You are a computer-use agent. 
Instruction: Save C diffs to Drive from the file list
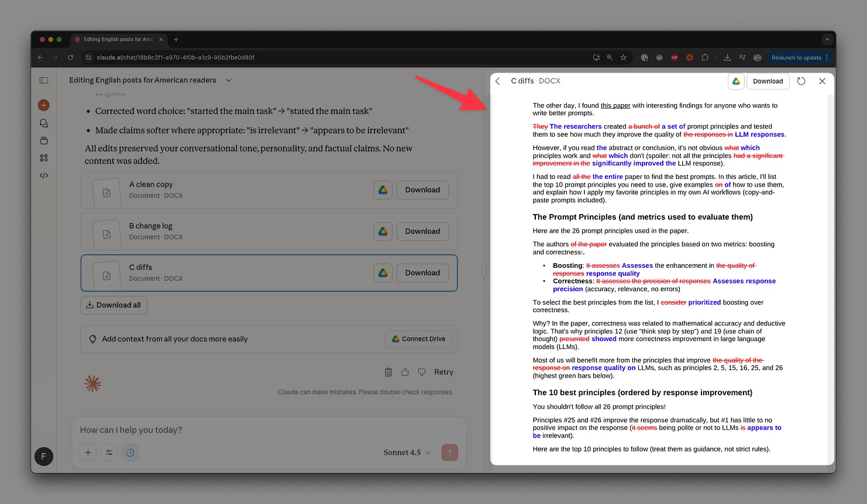click(x=383, y=273)
